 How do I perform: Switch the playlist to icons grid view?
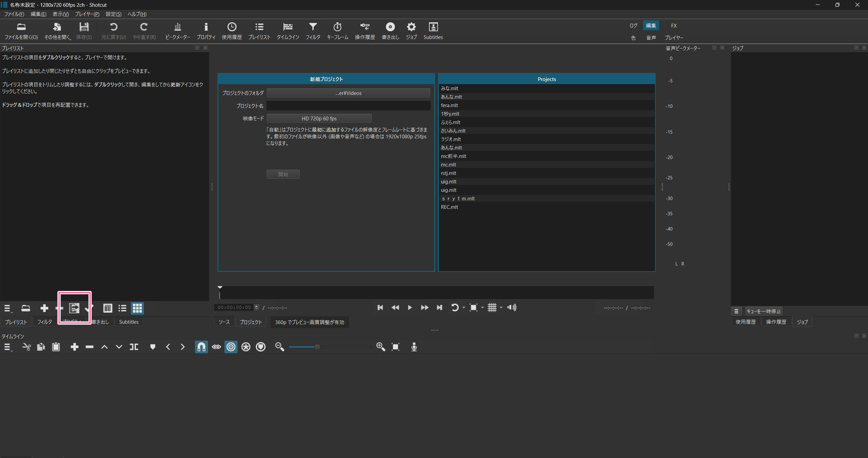137,308
